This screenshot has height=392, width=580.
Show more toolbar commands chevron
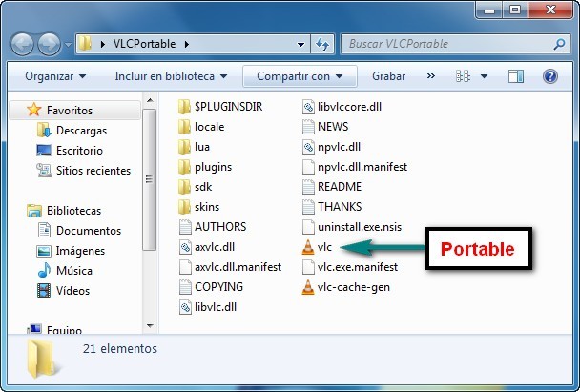coord(430,76)
